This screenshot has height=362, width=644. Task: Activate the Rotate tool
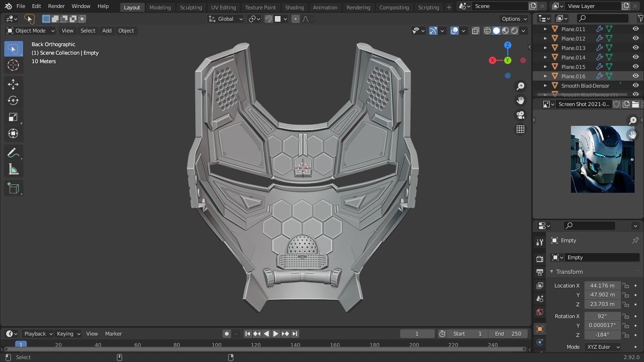click(x=13, y=100)
